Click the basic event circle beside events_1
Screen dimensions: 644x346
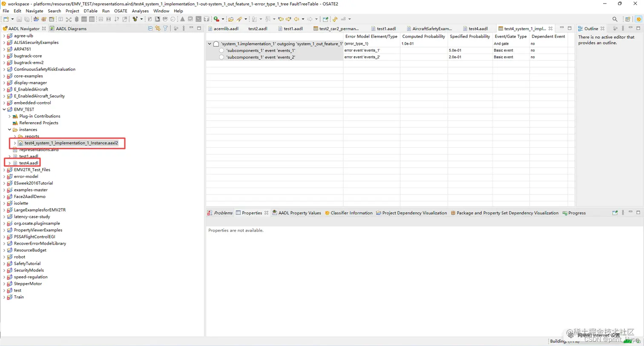pyautogui.click(x=221, y=50)
